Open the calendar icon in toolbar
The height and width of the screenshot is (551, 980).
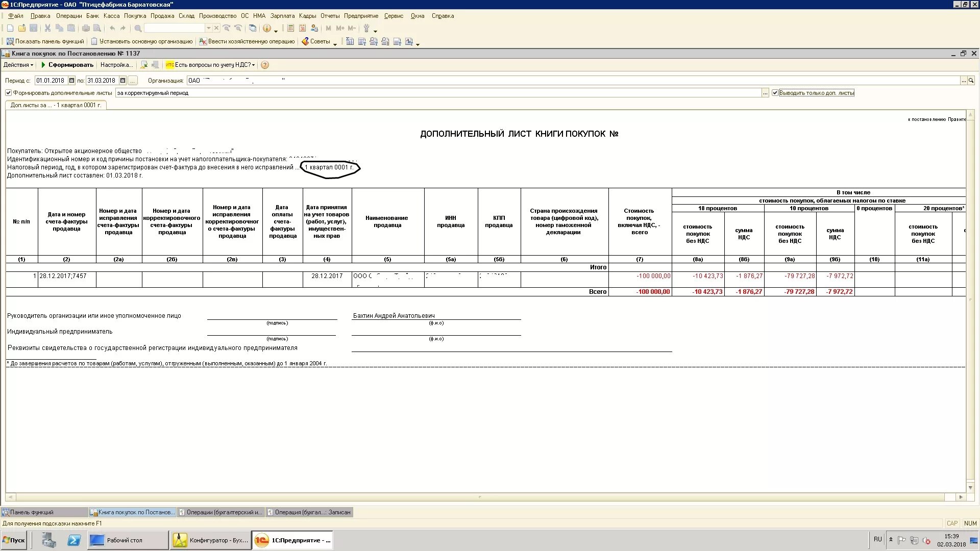point(303,29)
